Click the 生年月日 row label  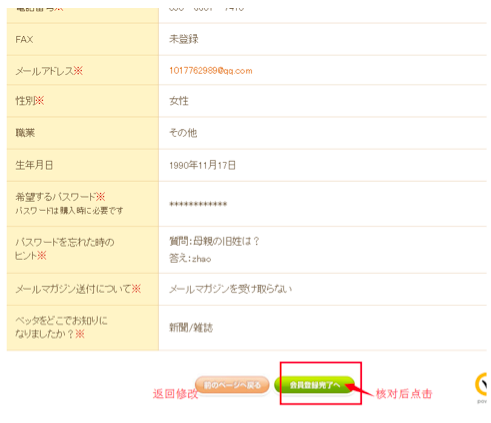[x=34, y=165]
